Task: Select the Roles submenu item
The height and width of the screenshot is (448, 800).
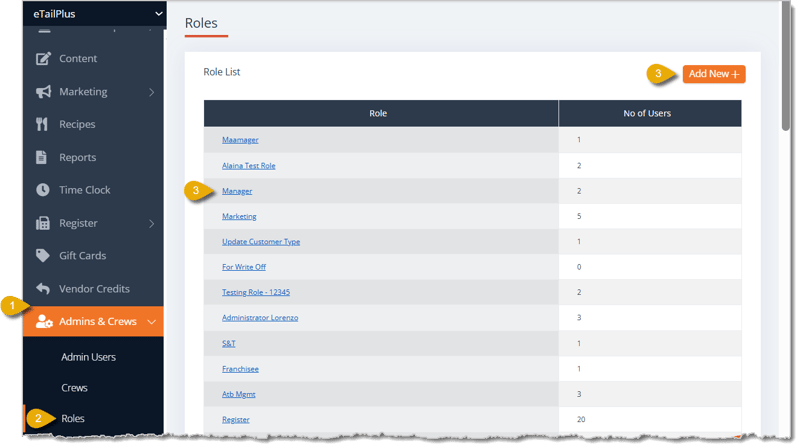Action: (72, 418)
